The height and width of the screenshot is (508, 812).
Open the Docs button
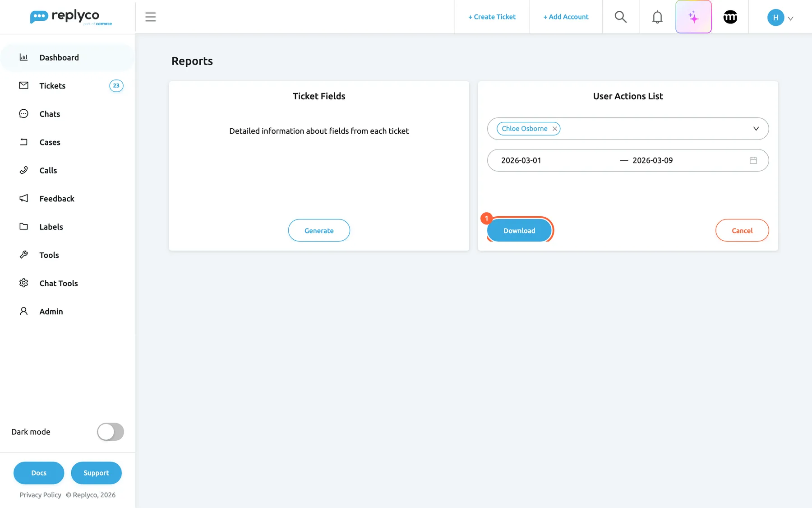pos(39,473)
